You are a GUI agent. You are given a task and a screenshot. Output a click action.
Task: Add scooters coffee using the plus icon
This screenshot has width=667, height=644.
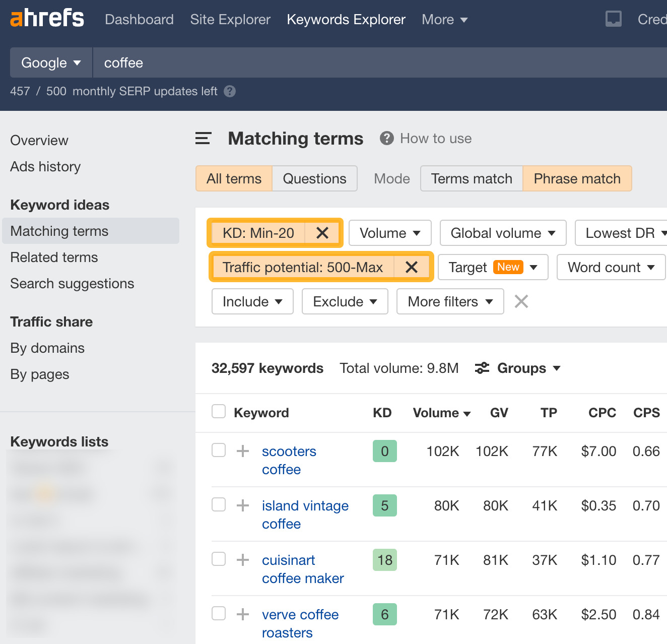point(243,451)
